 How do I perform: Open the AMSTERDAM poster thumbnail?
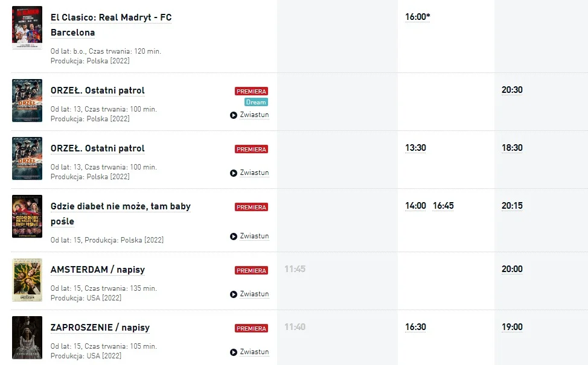pyautogui.click(x=27, y=280)
